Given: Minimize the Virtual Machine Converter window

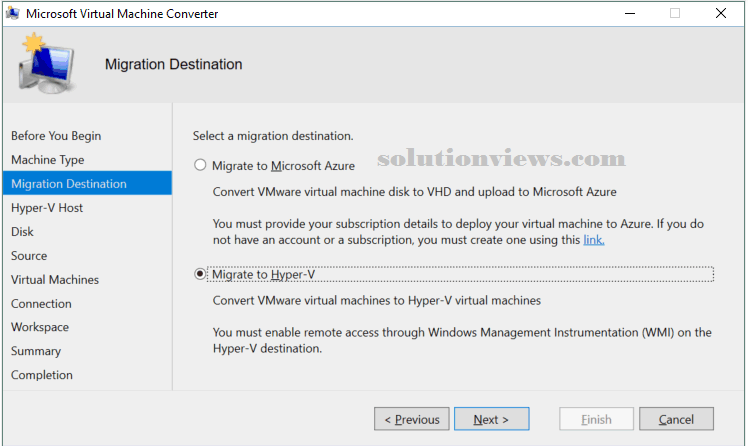Looking at the screenshot, I should click(x=630, y=13).
